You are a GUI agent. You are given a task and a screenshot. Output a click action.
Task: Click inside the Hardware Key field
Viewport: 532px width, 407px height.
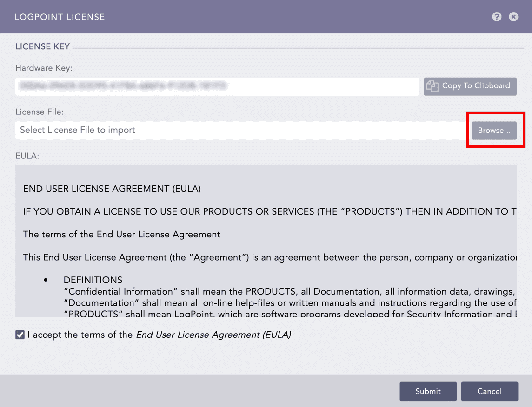[186, 86]
